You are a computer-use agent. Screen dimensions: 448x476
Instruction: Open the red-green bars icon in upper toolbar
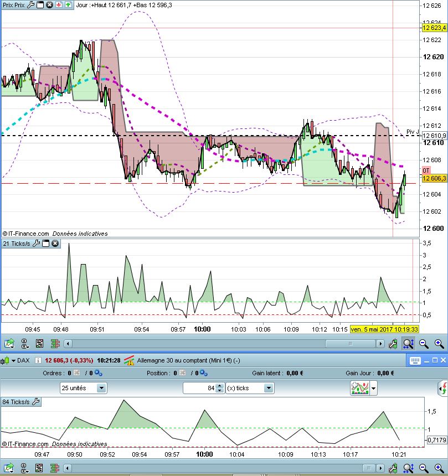coord(55,343)
